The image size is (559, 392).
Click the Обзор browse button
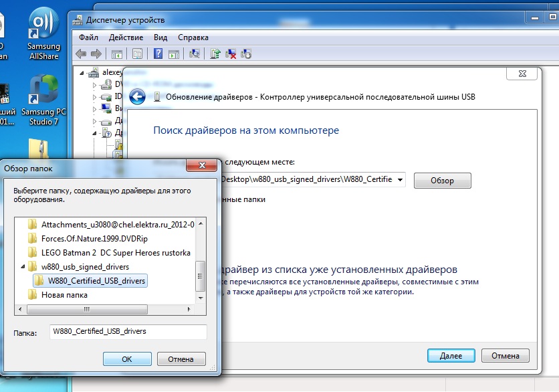tap(442, 181)
